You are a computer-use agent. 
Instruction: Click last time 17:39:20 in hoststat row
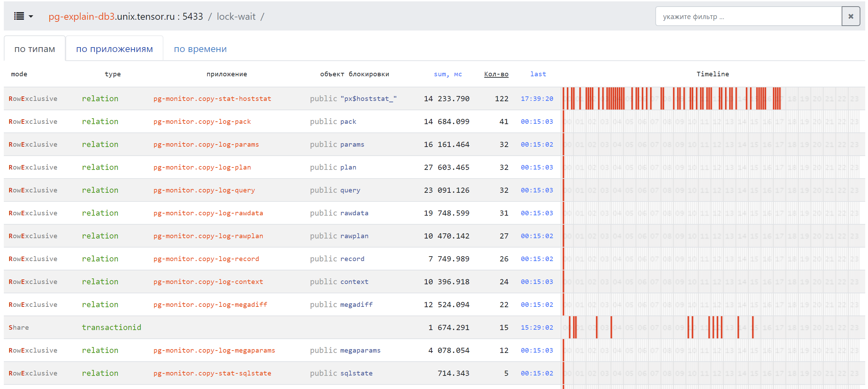pos(537,98)
